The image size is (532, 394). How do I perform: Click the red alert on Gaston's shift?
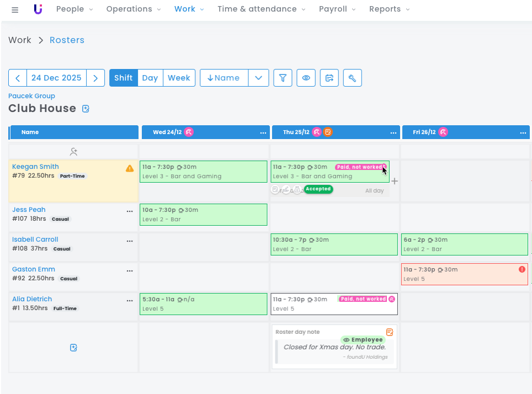[x=522, y=269]
